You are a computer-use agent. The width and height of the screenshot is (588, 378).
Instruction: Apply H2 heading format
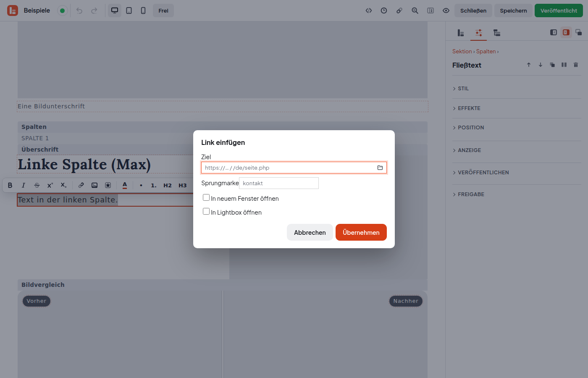pyautogui.click(x=168, y=185)
